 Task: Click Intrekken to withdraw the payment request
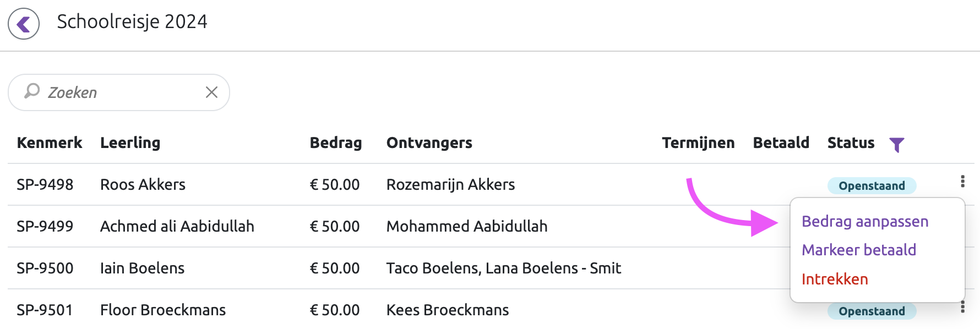pyautogui.click(x=835, y=279)
